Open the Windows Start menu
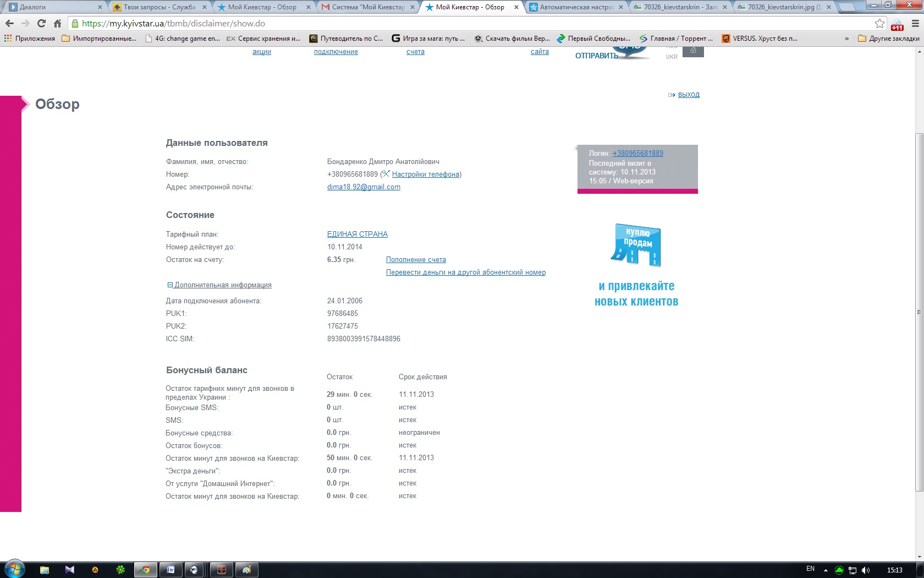Screen dimensions: 924x578 [x=15, y=569]
